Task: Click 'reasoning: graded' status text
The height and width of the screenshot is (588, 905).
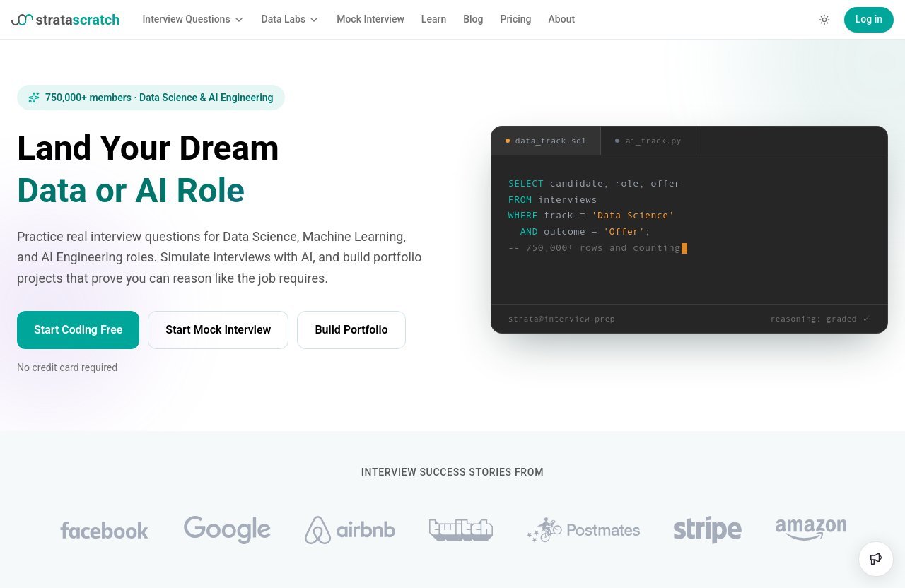Action: pos(820,319)
